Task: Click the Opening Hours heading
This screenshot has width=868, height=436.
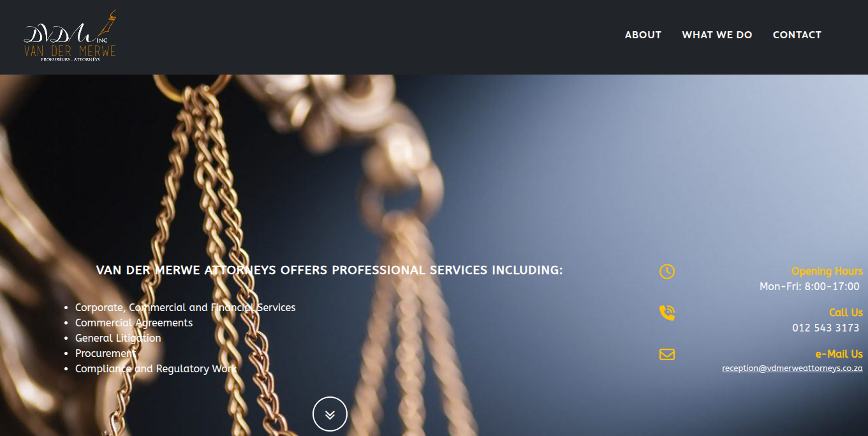Action: click(827, 272)
